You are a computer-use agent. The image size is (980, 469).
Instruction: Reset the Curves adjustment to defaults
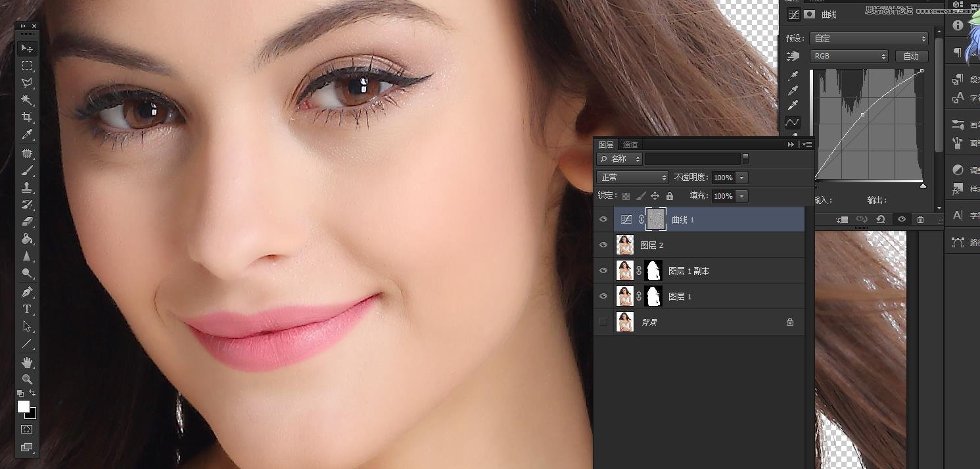(x=881, y=220)
